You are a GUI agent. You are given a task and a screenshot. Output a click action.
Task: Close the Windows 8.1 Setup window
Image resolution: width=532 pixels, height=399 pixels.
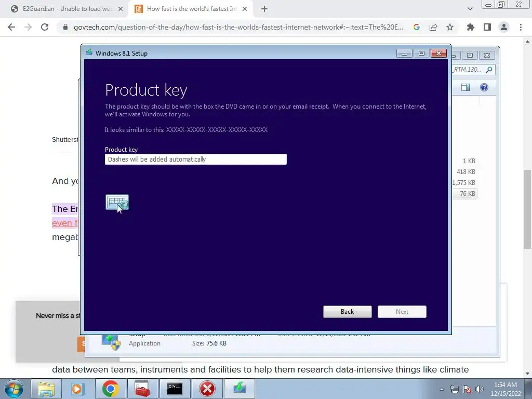(x=438, y=54)
